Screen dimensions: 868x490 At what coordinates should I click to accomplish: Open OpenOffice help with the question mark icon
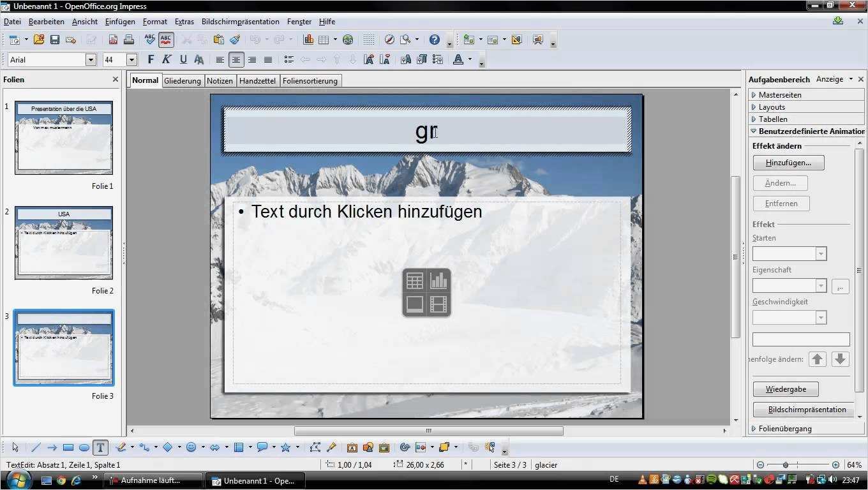[x=435, y=40]
